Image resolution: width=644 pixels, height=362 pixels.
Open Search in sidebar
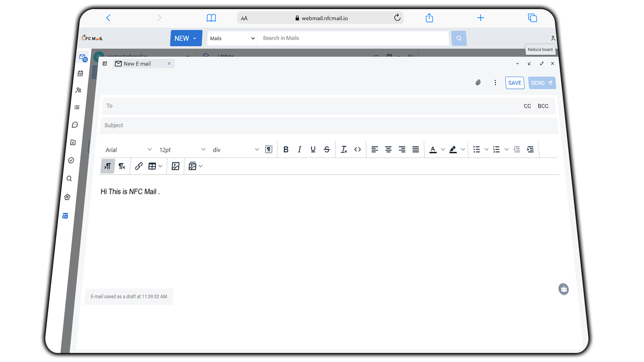[x=69, y=179]
